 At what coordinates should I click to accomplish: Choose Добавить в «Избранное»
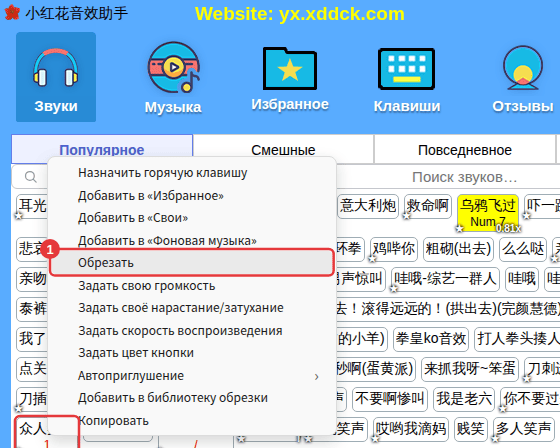pos(192,196)
